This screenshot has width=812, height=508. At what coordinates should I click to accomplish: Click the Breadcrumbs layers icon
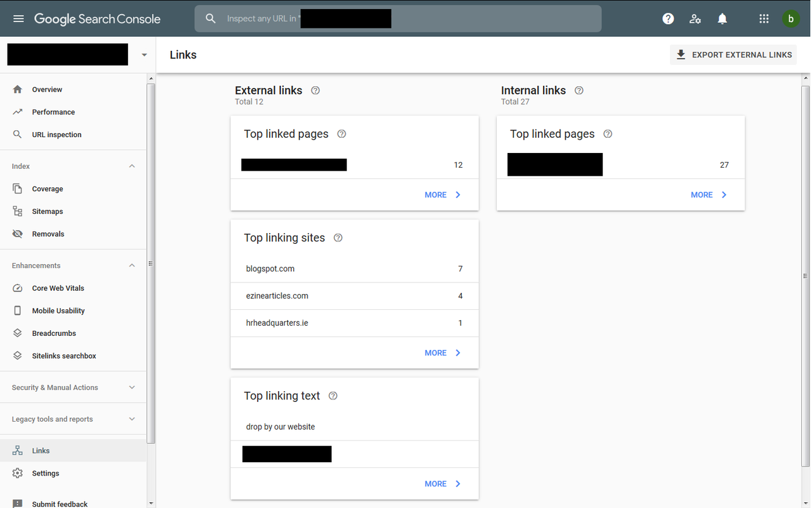pyautogui.click(x=18, y=333)
